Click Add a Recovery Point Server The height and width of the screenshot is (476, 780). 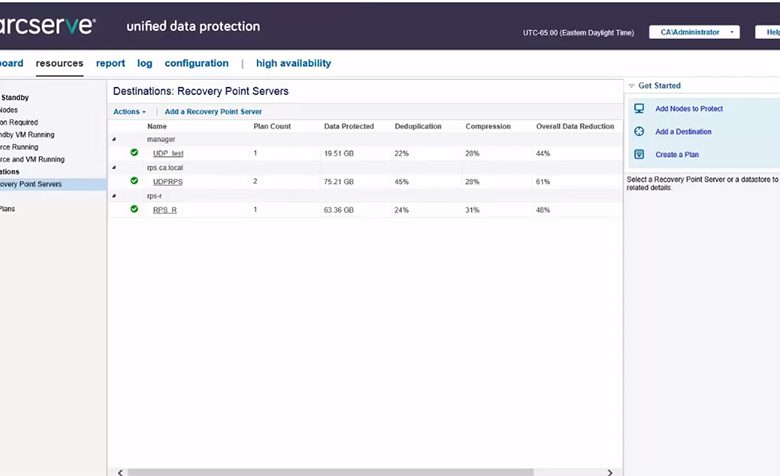213,111
